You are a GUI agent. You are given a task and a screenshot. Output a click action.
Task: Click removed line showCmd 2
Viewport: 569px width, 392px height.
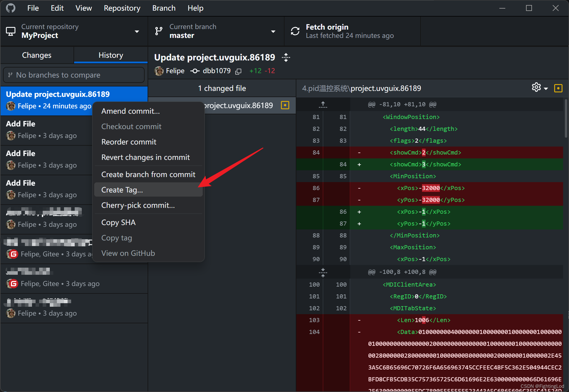pos(429,152)
